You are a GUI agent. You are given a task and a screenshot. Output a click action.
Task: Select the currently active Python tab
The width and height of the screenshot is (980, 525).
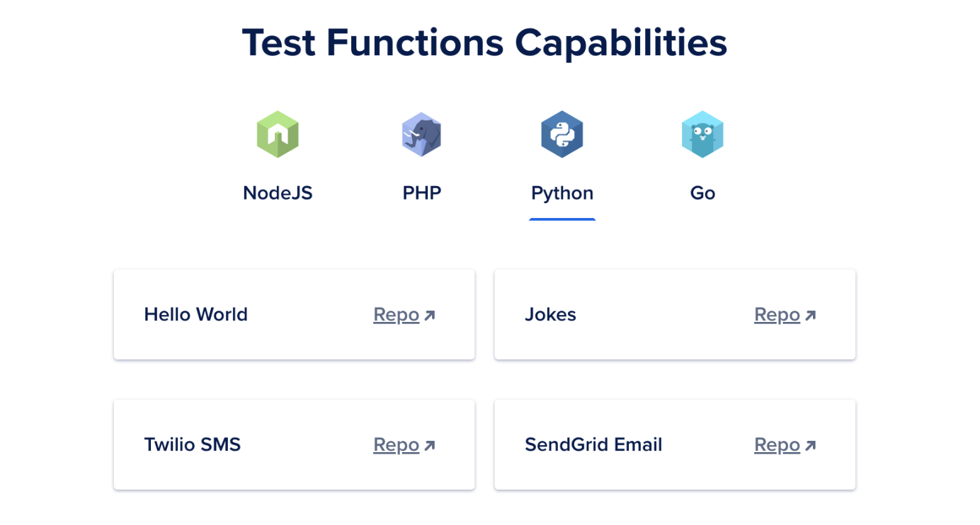coord(562,192)
